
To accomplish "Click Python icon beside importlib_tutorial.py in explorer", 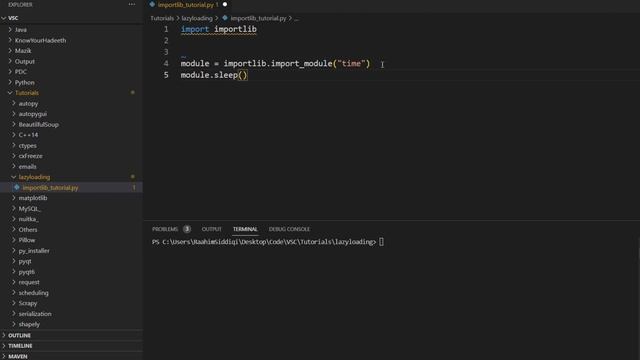I will click(x=17, y=187).
